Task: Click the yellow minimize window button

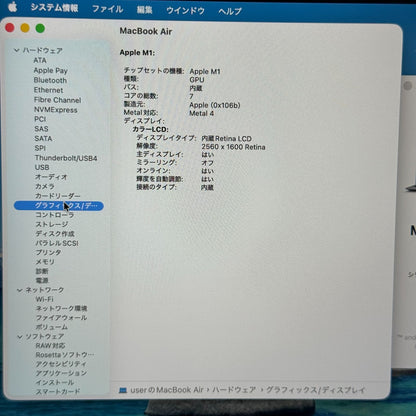Action: click(25, 28)
